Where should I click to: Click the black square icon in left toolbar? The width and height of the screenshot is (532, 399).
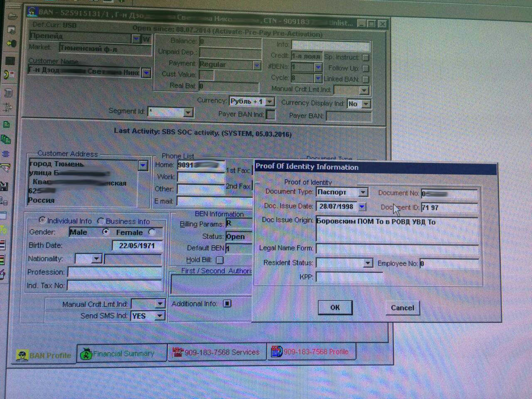[x=10, y=61]
